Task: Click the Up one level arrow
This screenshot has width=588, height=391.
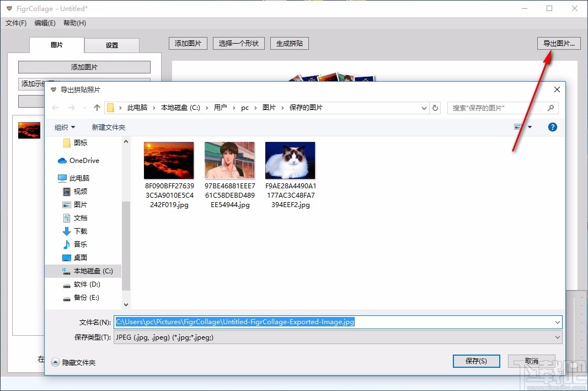Action: [96, 107]
